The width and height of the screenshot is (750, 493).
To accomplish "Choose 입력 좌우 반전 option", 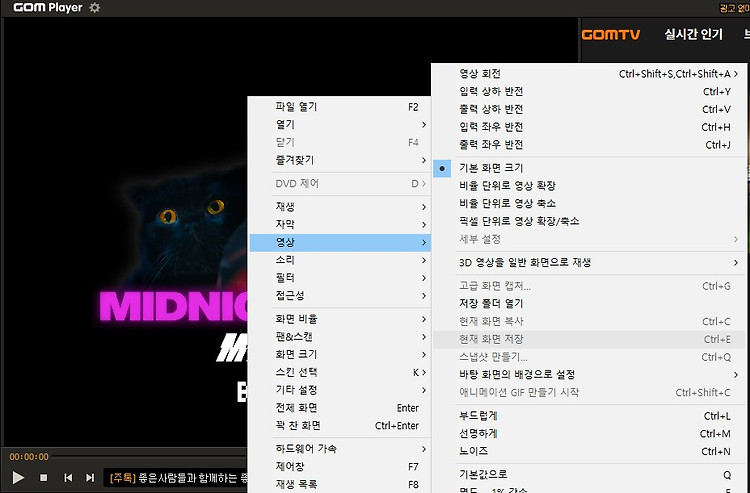I will coord(589,127).
